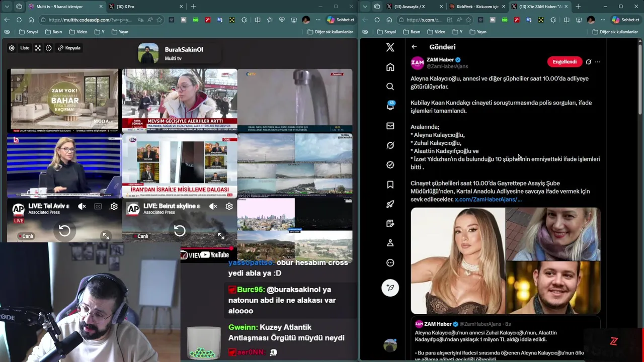Go back with the Gönderi arrow
644x362 pixels.
pos(414,47)
